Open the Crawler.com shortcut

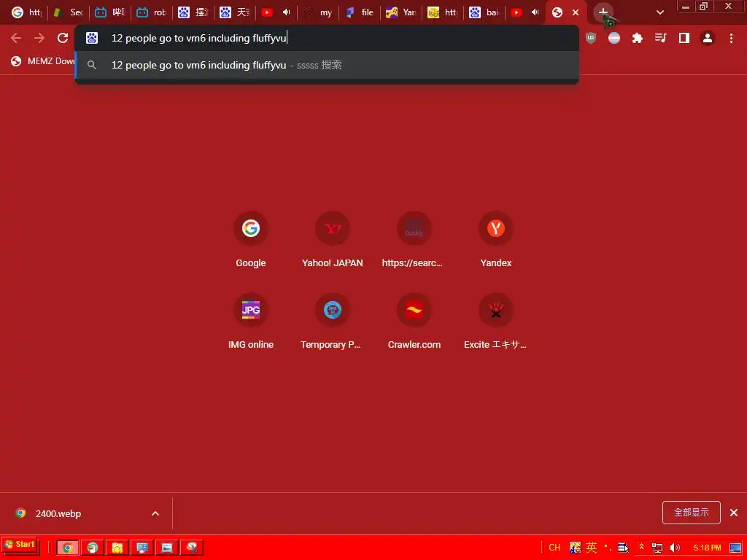pos(414,322)
